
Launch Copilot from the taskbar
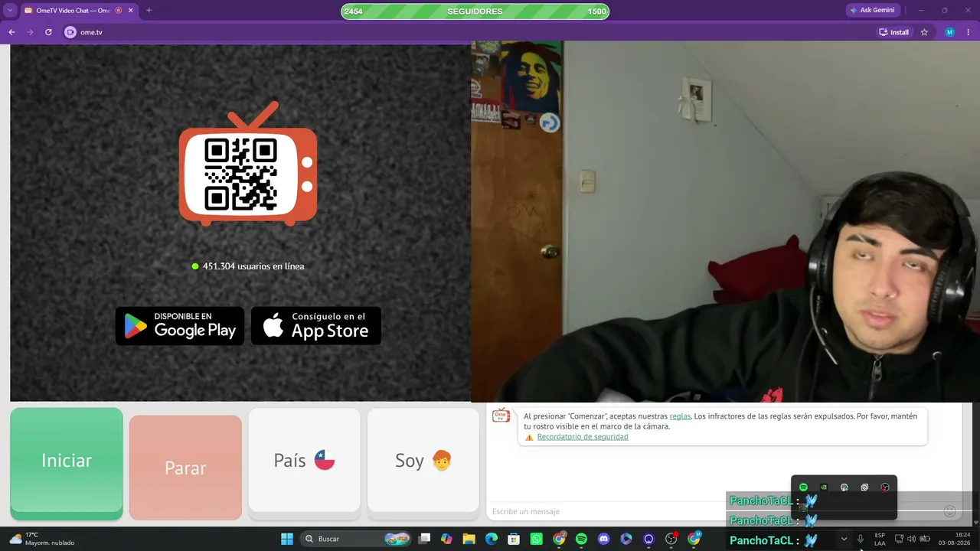coord(447,539)
